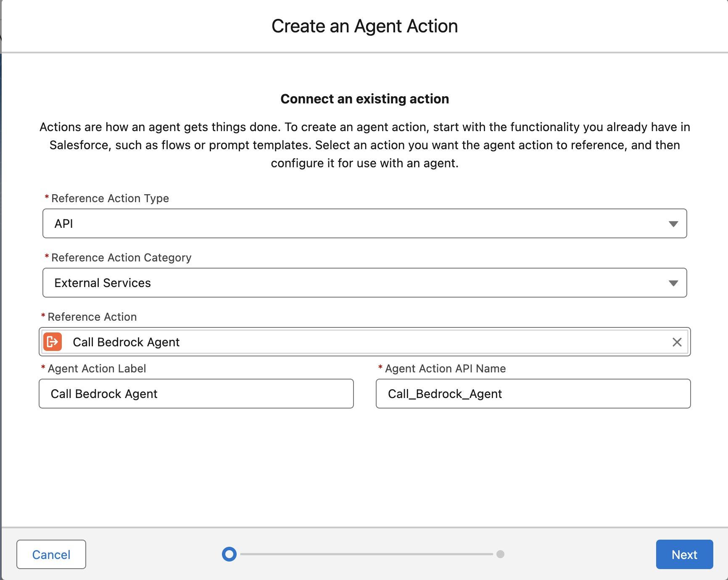Click the Next button

pos(684,554)
